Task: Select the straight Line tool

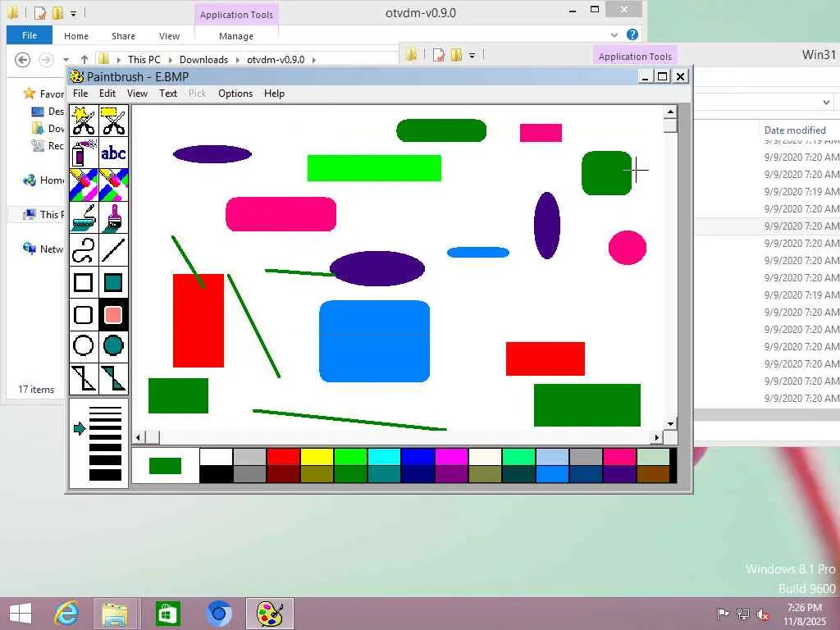Action: coord(113,249)
